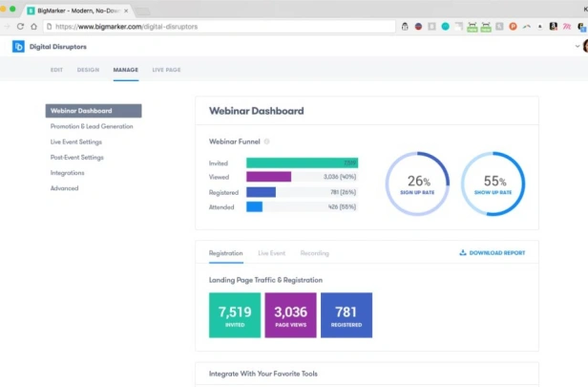
Task: Click the URL address bar field
Action: 220,27
